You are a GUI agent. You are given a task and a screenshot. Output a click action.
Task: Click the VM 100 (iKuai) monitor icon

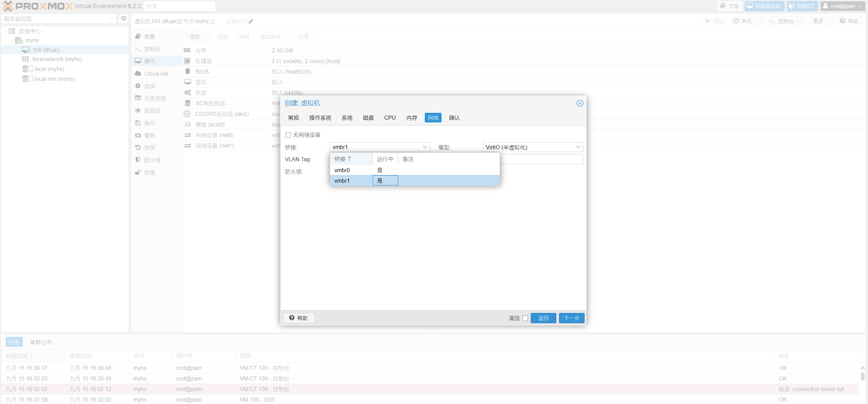26,50
